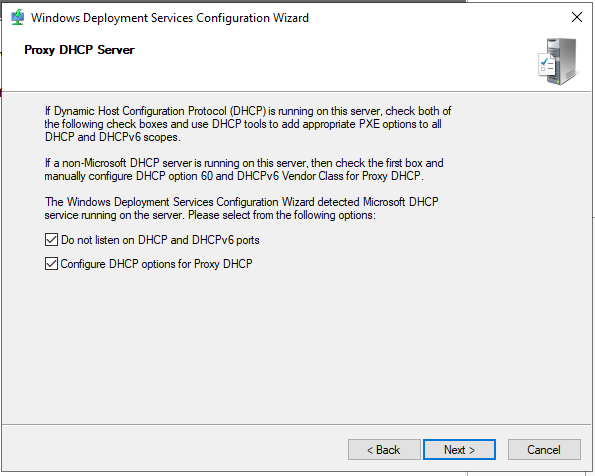This screenshot has width=595, height=476.
Task: Click the paragraph starting 'If Dynamic Host Configuration Protocol'
Action: click(248, 124)
